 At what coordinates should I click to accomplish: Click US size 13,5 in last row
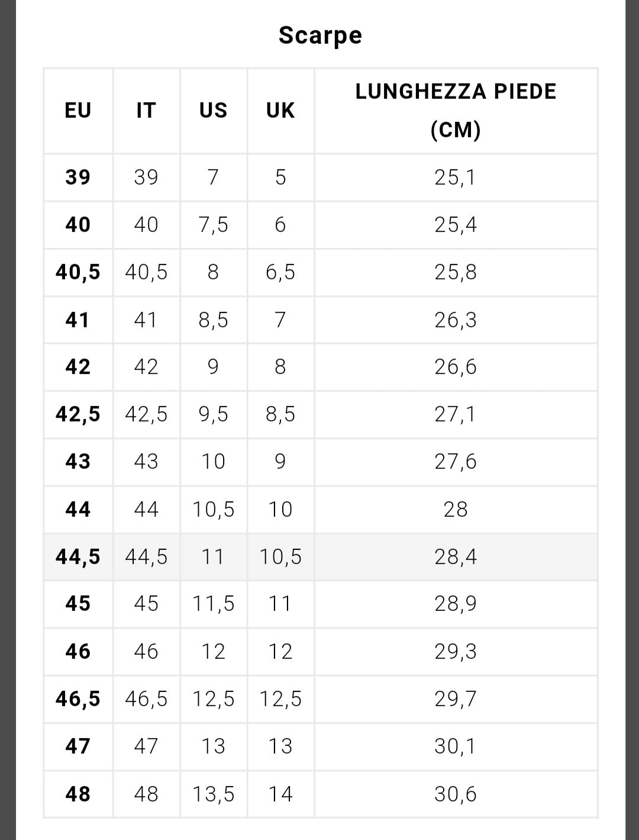click(x=213, y=794)
